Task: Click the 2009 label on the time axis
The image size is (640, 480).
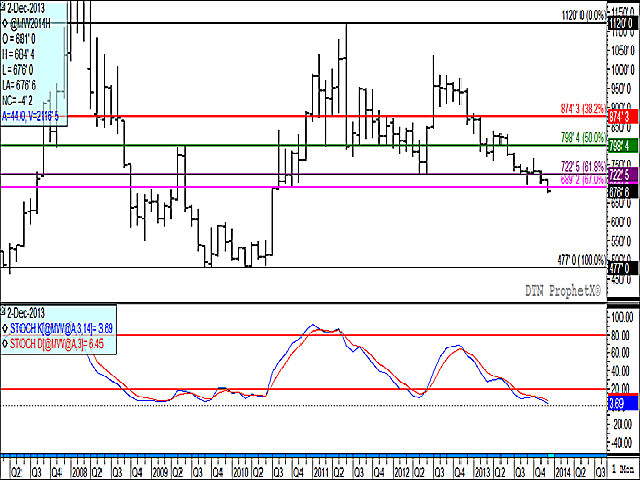Action: (160, 472)
